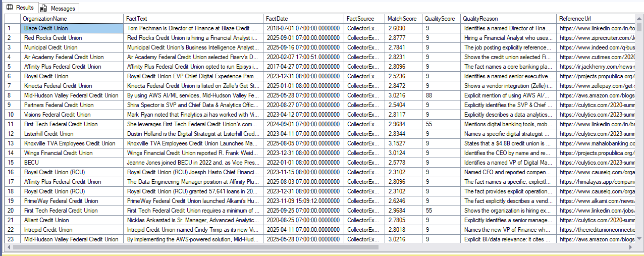Screen dimensions: 644x256
Task: Select row header number 1
Action: point(12,28)
